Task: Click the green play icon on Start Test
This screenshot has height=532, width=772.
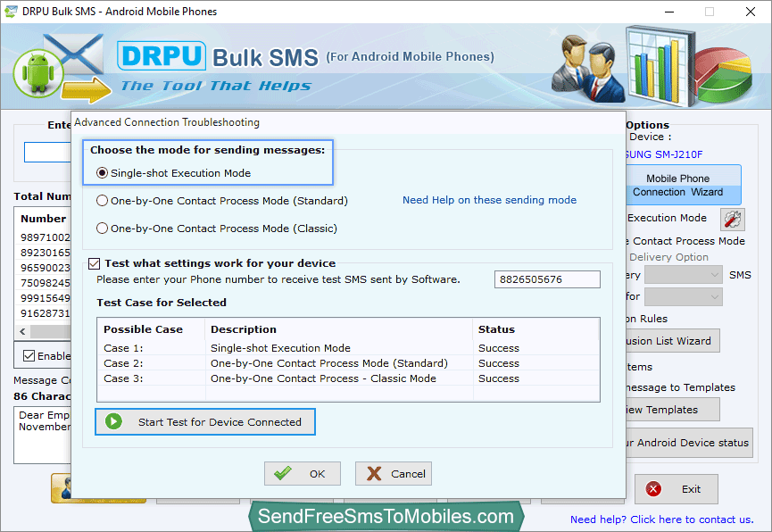Action: coord(113,421)
